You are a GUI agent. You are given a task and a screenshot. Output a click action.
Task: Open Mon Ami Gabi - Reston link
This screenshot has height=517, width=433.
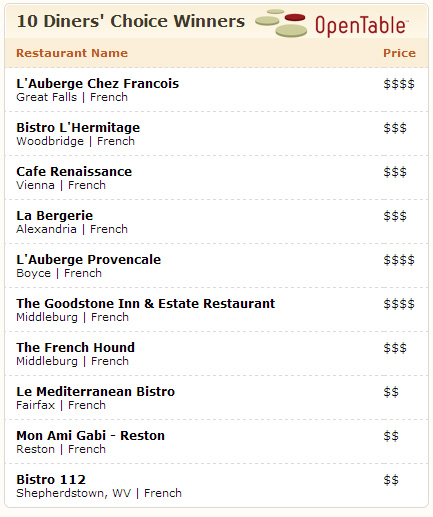[90, 436]
